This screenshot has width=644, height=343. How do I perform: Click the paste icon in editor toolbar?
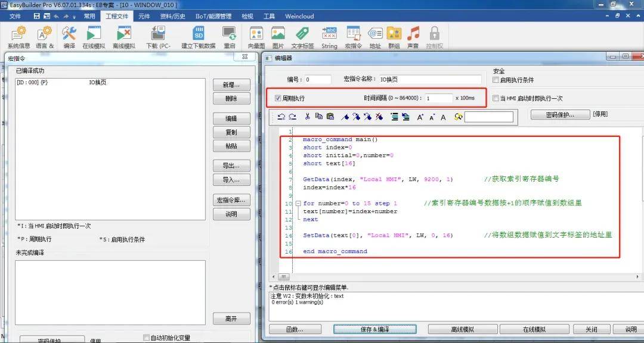pos(330,117)
